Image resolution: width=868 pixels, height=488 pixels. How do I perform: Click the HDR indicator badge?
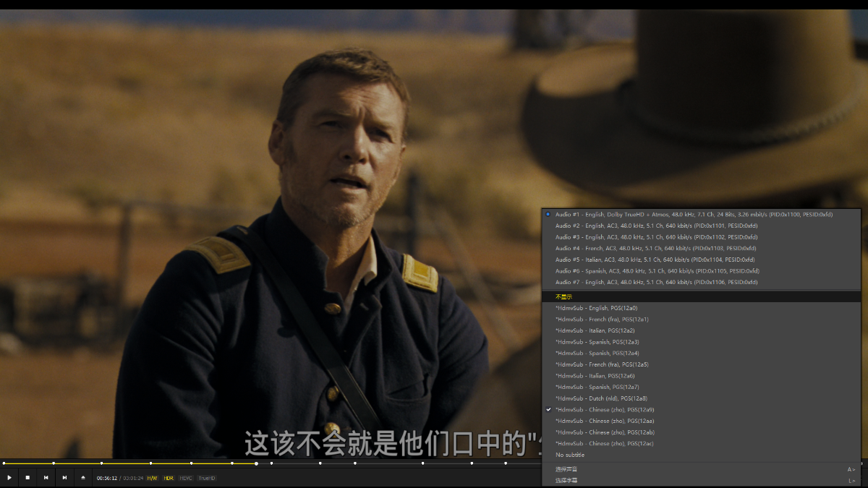tap(169, 478)
